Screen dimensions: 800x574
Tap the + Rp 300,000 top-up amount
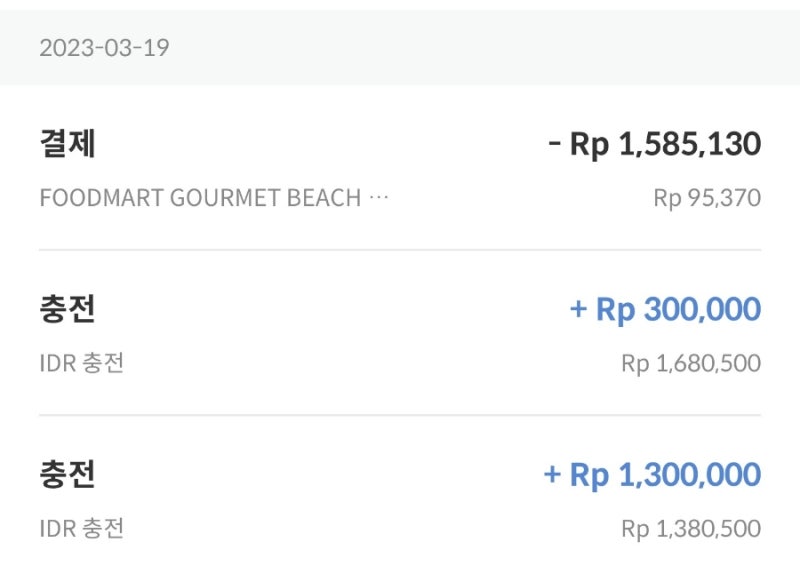pos(665,310)
